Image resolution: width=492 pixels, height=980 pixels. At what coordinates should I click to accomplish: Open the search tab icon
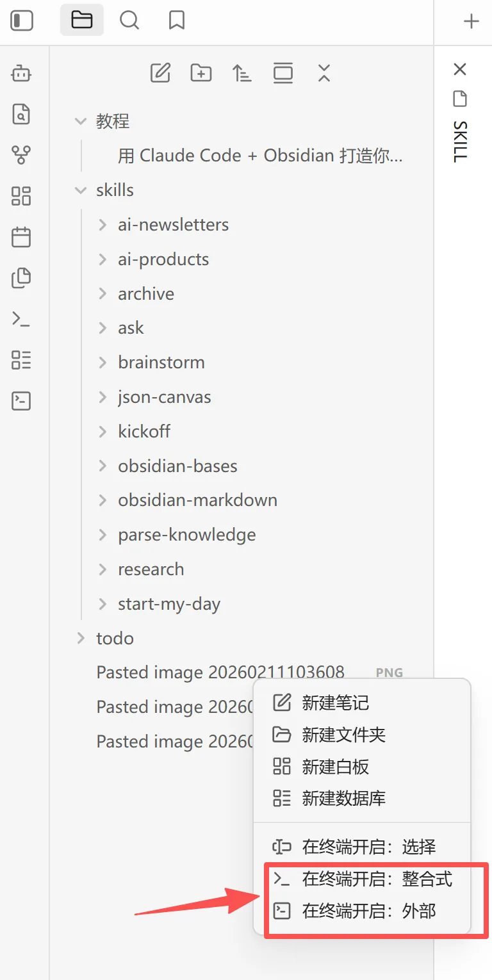pyautogui.click(x=129, y=20)
